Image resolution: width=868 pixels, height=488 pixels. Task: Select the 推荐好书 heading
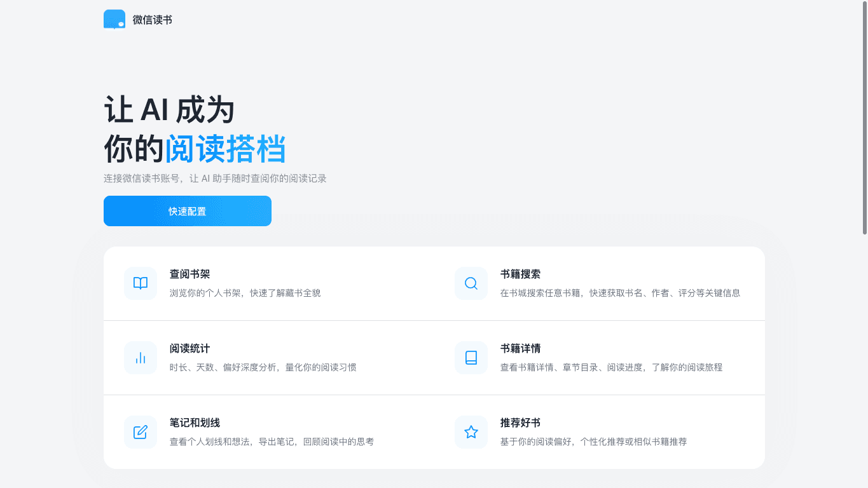[520, 423]
